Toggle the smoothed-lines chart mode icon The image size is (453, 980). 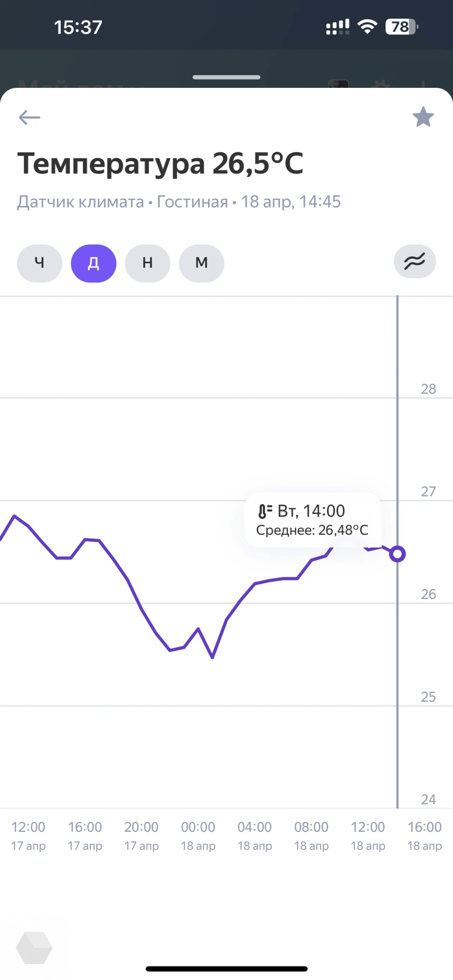coord(414,262)
